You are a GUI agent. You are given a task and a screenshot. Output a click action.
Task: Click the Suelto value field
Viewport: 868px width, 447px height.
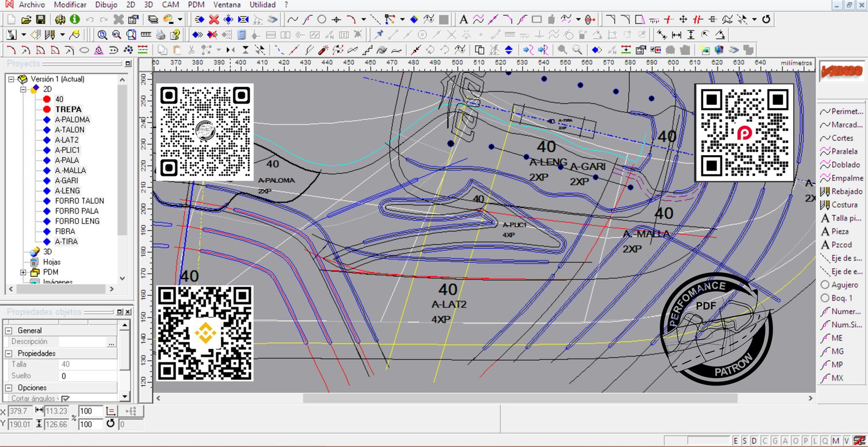[x=88, y=376]
